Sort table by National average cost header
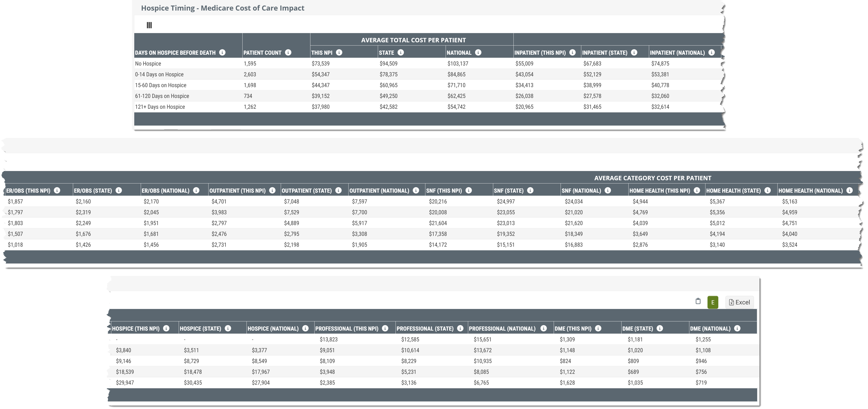 tap(459, 53)
